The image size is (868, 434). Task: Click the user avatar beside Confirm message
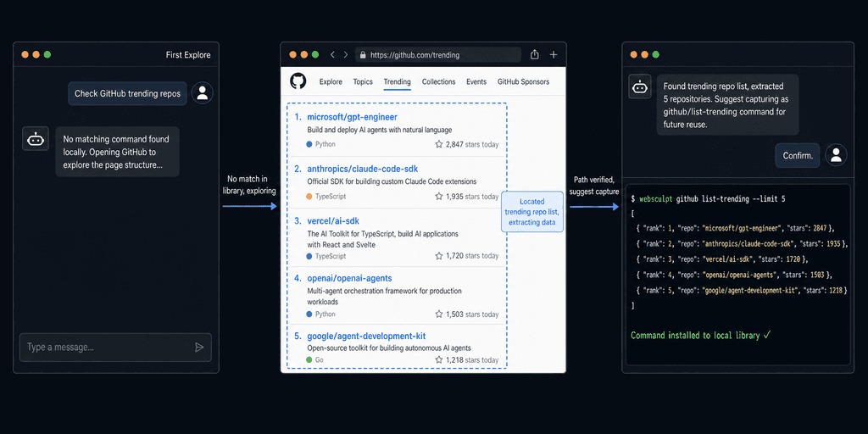pyautogui.click(x=836, y=154)
